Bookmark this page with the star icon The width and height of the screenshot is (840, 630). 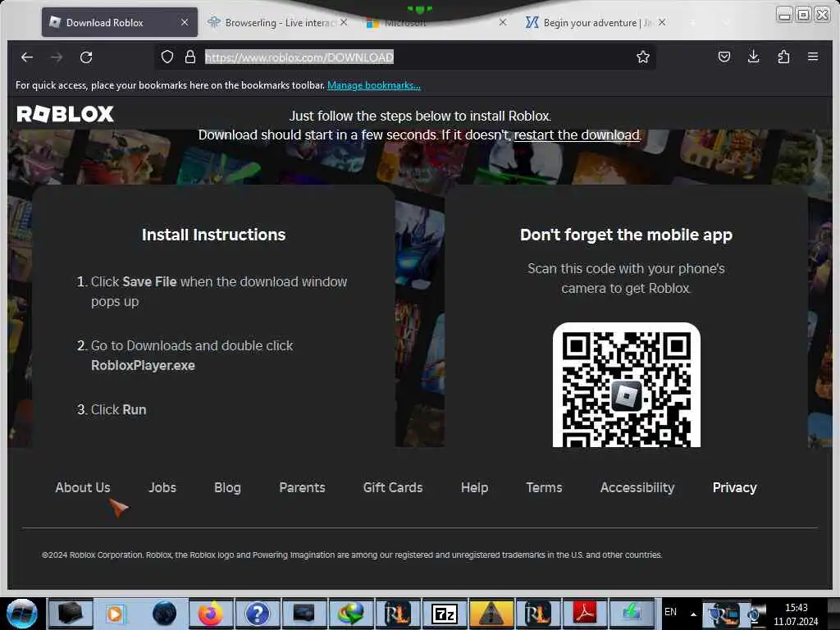(x=643, y=57)
